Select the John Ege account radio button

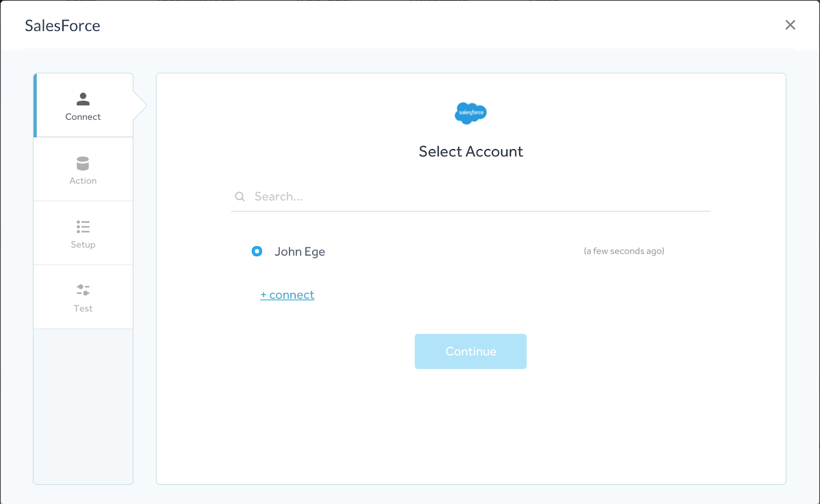coord(257,251)
